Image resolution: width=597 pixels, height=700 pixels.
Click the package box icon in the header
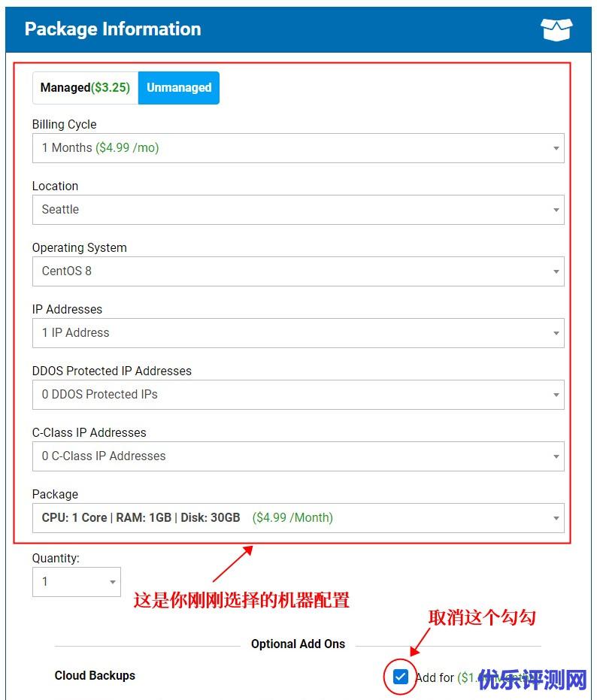click(x=556, y=29)
